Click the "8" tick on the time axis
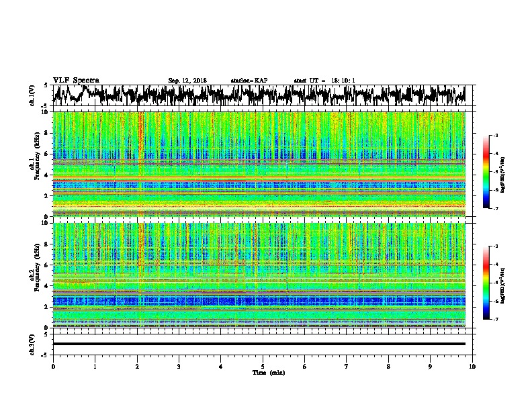This screenshot has width=532, height=411. pos(388,367)
